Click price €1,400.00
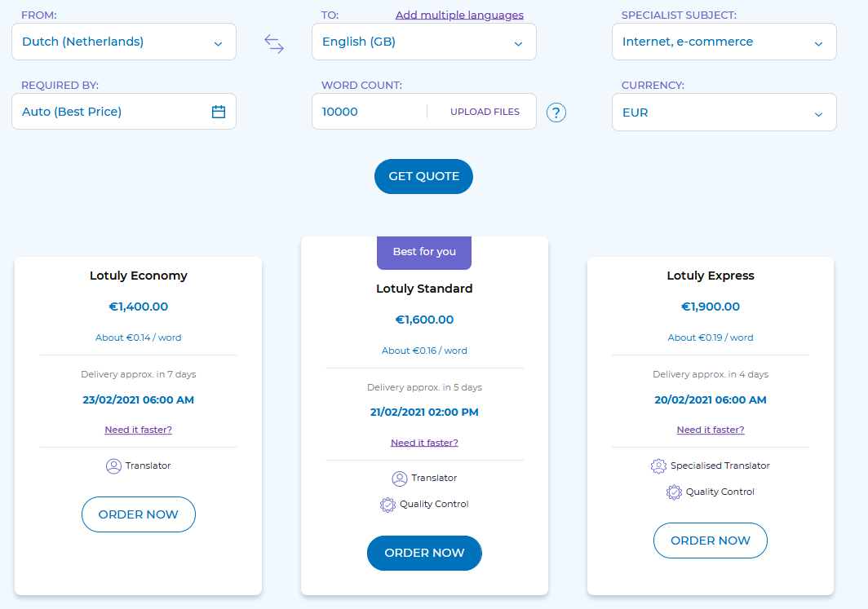Viewport: 868px width, 609px height. tap(139, 307)
